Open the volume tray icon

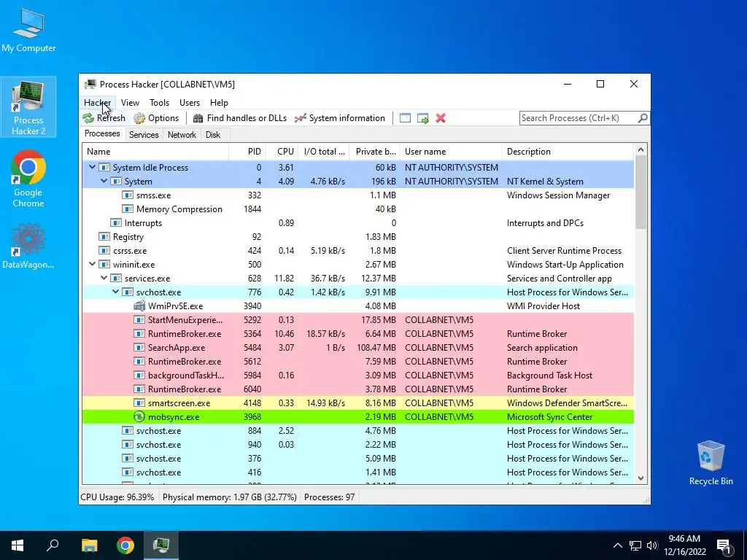tap(652, 545)
